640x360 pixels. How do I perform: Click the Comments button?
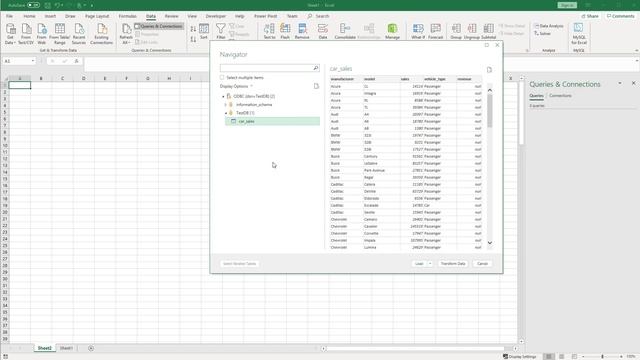point(620,16)
